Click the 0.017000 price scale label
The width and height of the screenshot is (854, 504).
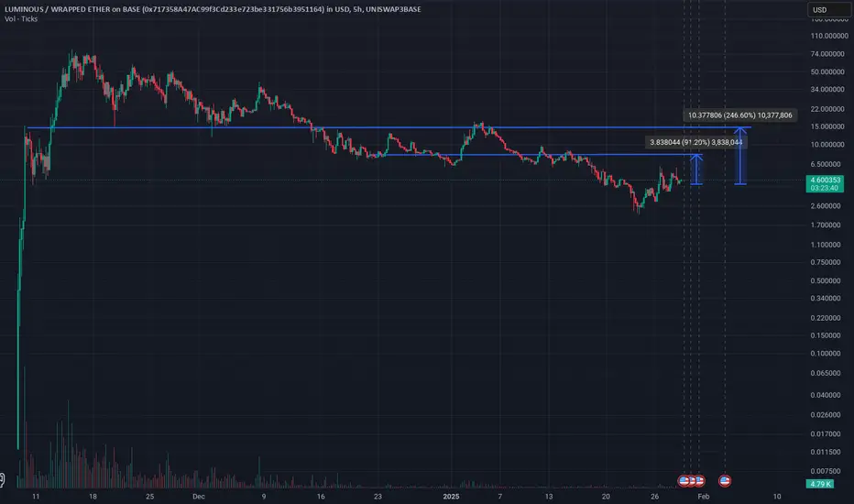(827, 434)
